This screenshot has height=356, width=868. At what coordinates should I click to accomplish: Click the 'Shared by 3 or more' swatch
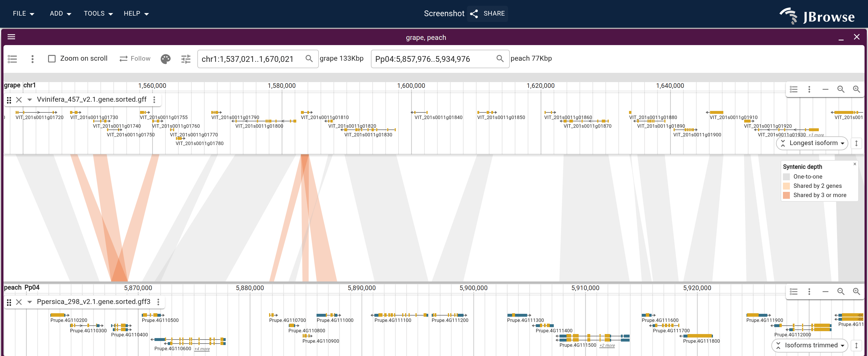[786, 195]
